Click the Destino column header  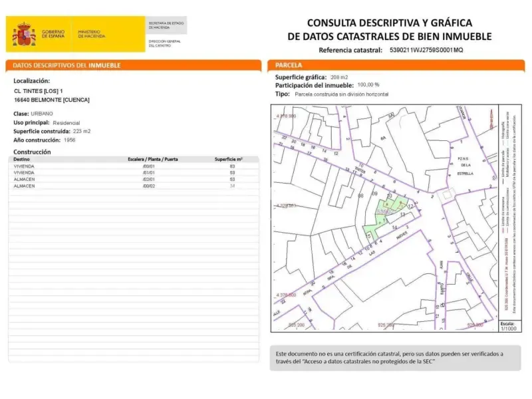[x=21, y=159]
